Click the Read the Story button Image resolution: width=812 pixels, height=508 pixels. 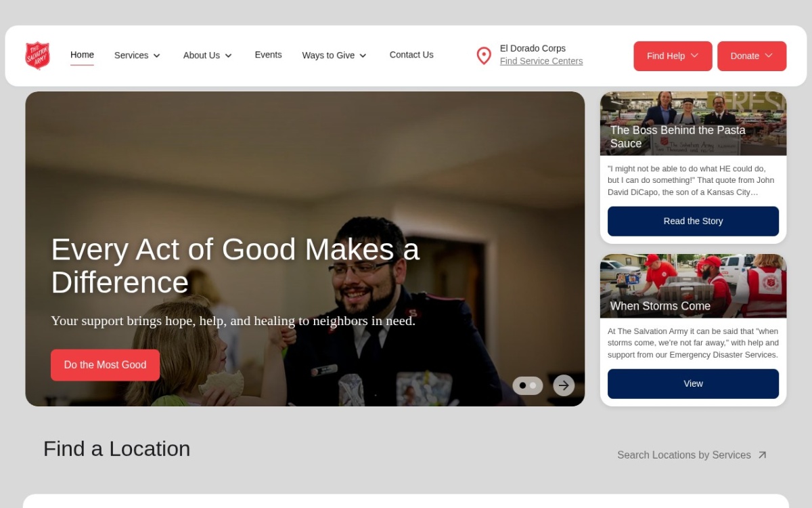pos(693,221)
